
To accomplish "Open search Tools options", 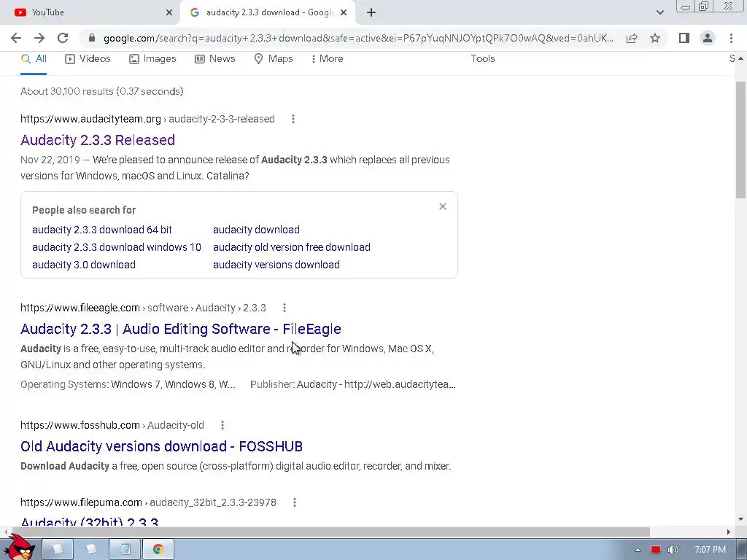I will click(x=483, y=58).
